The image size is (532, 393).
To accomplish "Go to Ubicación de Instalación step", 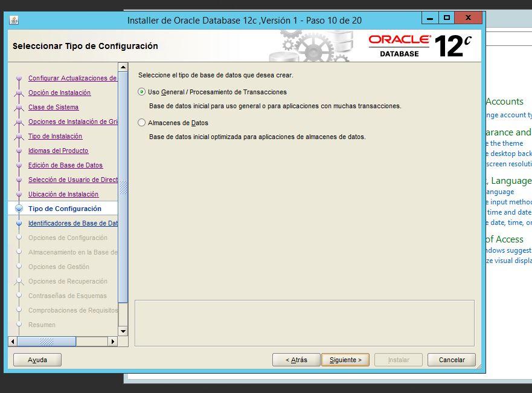I will pyautogui.click(x=63, y=194).
